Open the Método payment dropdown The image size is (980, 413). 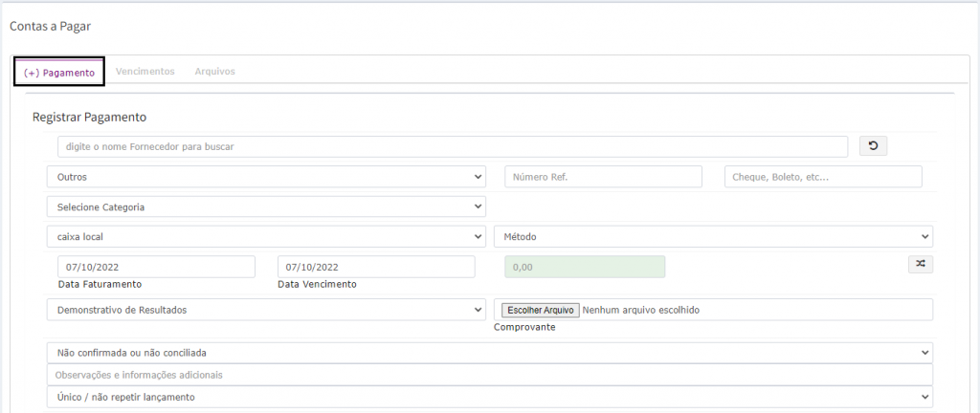(x=713, y=236)
